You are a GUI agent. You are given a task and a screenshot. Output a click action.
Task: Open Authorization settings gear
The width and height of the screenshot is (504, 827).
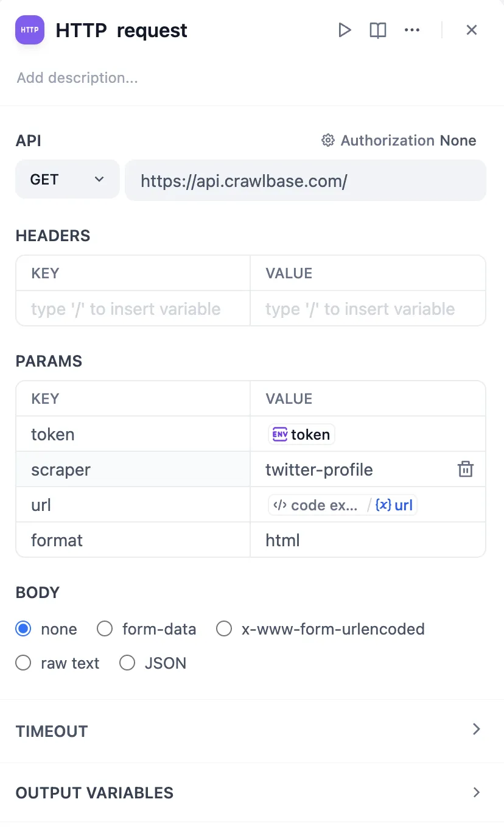click(x=328, y=141)
